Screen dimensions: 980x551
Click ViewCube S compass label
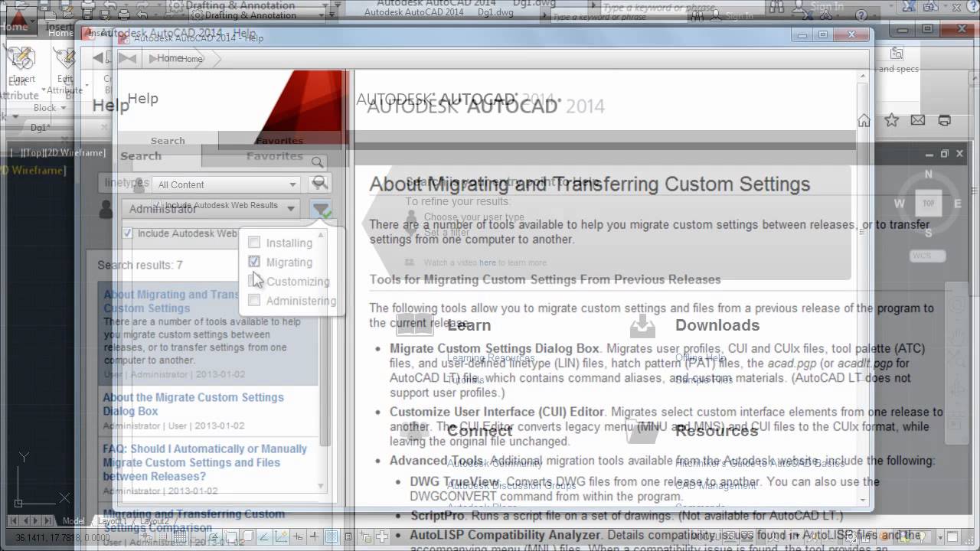tap(929, 233)
